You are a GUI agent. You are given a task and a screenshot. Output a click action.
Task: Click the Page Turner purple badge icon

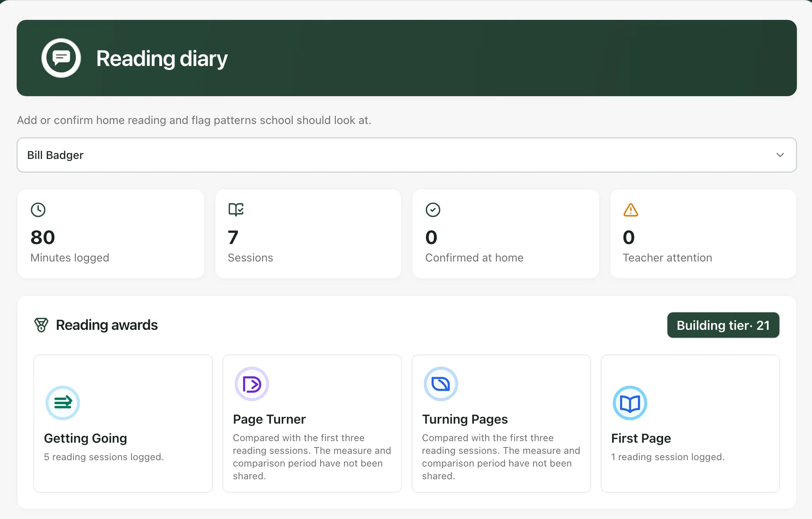pos(252,384)
